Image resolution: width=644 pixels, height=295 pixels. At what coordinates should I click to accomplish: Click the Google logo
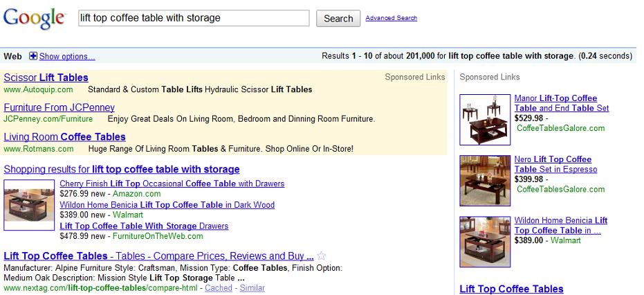[35, 18]
